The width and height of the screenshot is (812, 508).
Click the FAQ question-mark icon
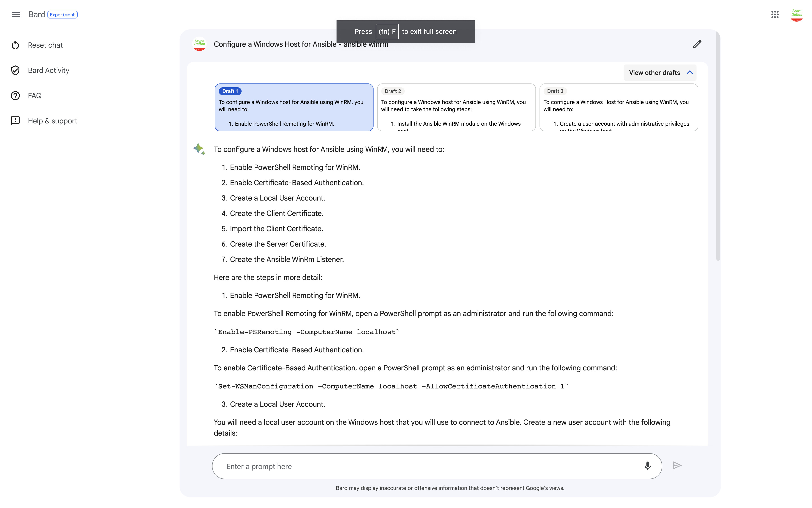(x=16, y=96)
